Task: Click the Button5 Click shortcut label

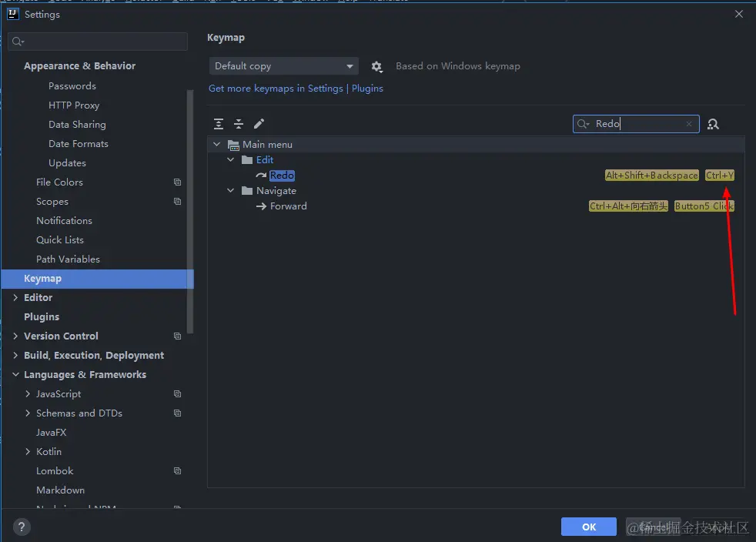Action: pyautogui.click(x=704, y=206)
